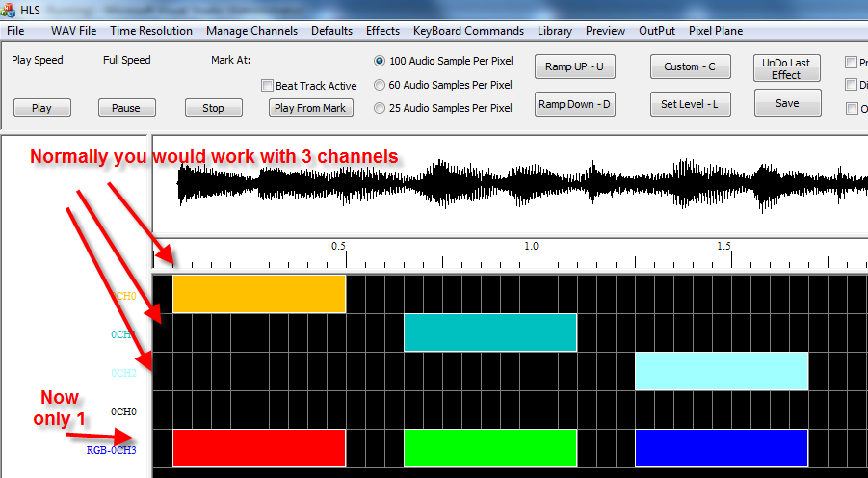The height and width of the screenshot is (478, 868).
Task: Select 100 Audio Sample Per Pixel
Action: (380, 61)
